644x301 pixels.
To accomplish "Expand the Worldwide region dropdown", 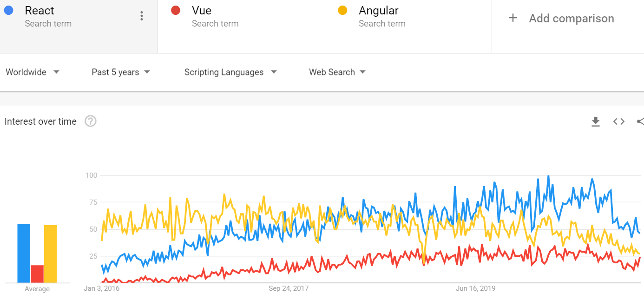I will tap(33, 72).
